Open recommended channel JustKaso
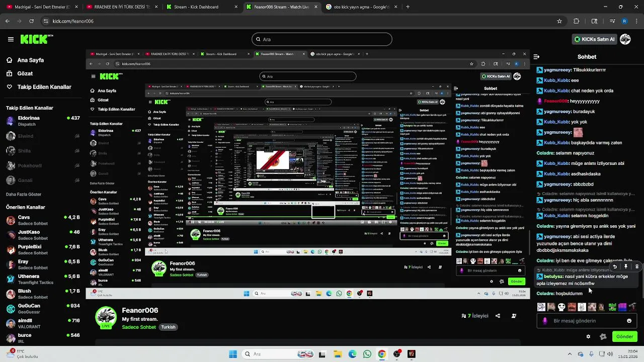Screen dimensions: 644x362 pos(43,235)
